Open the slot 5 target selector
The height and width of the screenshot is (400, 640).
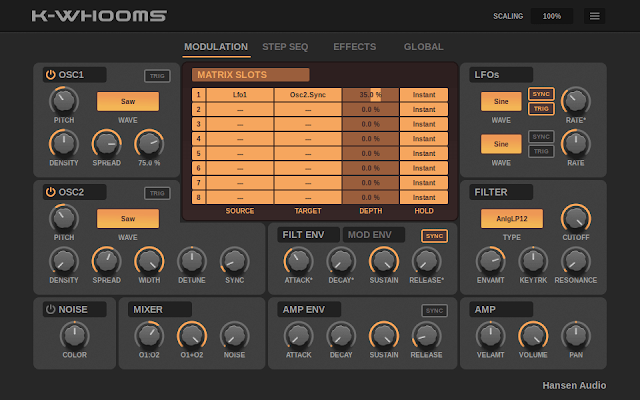point(308,153)
